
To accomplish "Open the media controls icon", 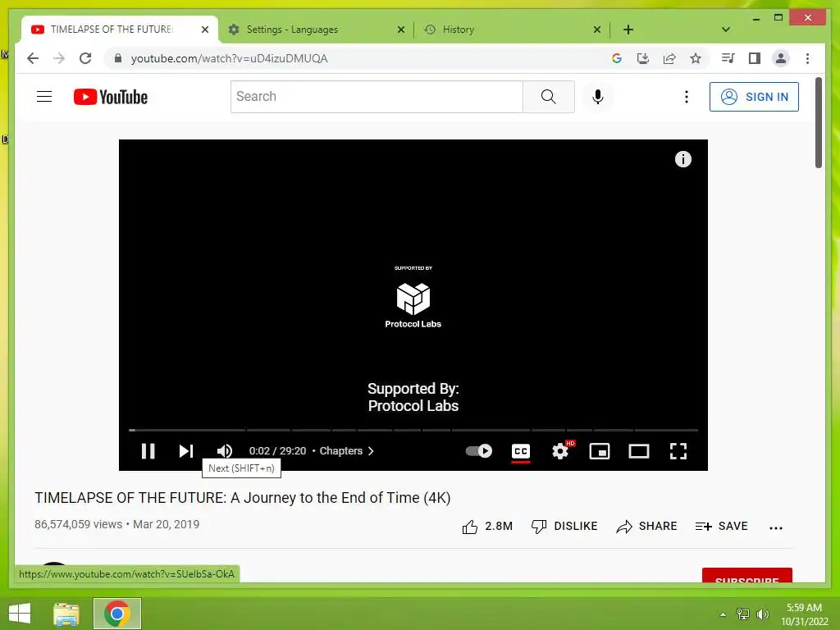I will click(728, 58).
